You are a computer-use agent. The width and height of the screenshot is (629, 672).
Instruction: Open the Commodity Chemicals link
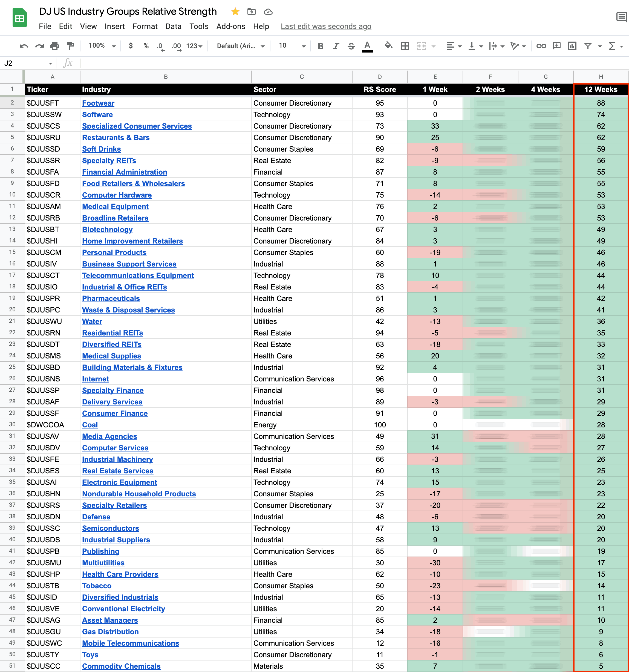(121, 666)
